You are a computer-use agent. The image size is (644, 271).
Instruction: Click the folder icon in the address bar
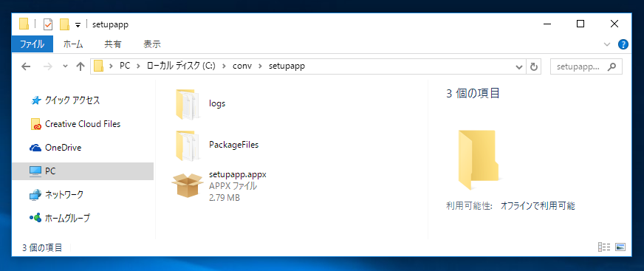pos(98,66)
